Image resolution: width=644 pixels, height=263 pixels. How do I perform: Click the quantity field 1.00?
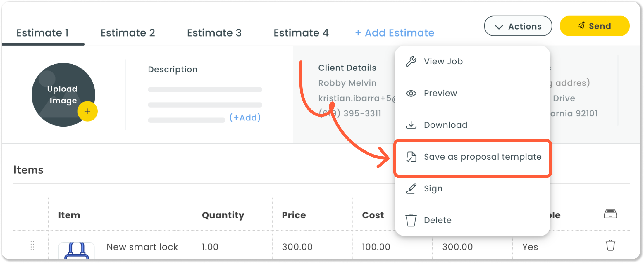(210, 247)
